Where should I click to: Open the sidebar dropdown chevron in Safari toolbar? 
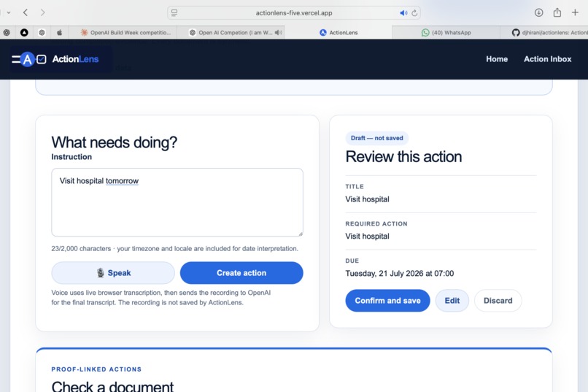click(9, 12)
